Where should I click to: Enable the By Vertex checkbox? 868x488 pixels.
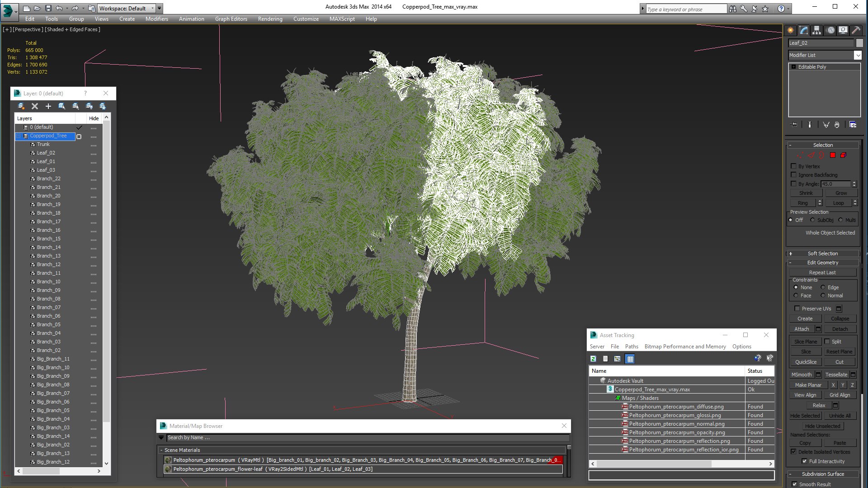click(x=793, y=166)
